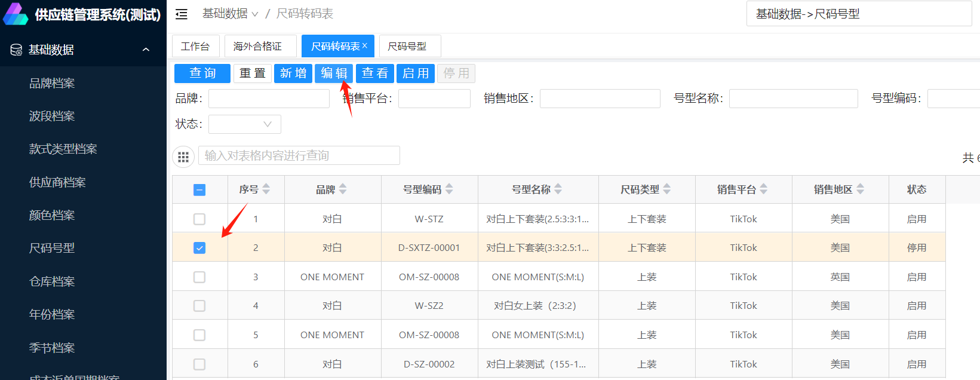Open the 状态 dropdown filter

pyautogui.click(x=244, y=124)
